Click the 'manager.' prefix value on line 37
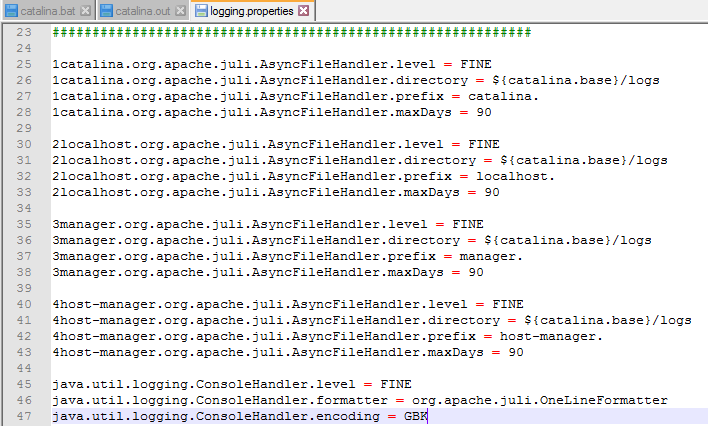 (x=491, y=256)
